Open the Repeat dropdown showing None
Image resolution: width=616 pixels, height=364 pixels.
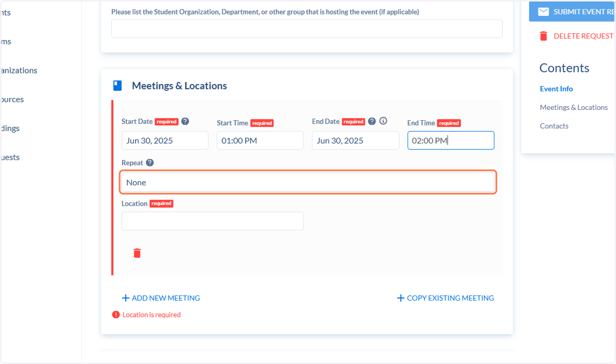[308, 182]
